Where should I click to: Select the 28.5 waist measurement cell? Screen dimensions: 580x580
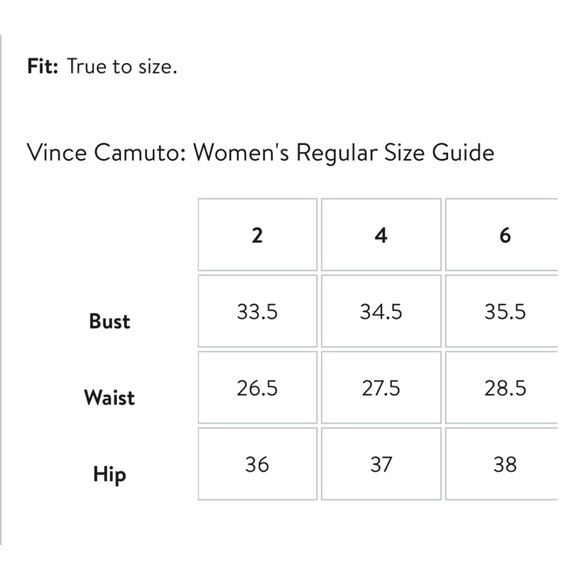click(x=502, y=388)
